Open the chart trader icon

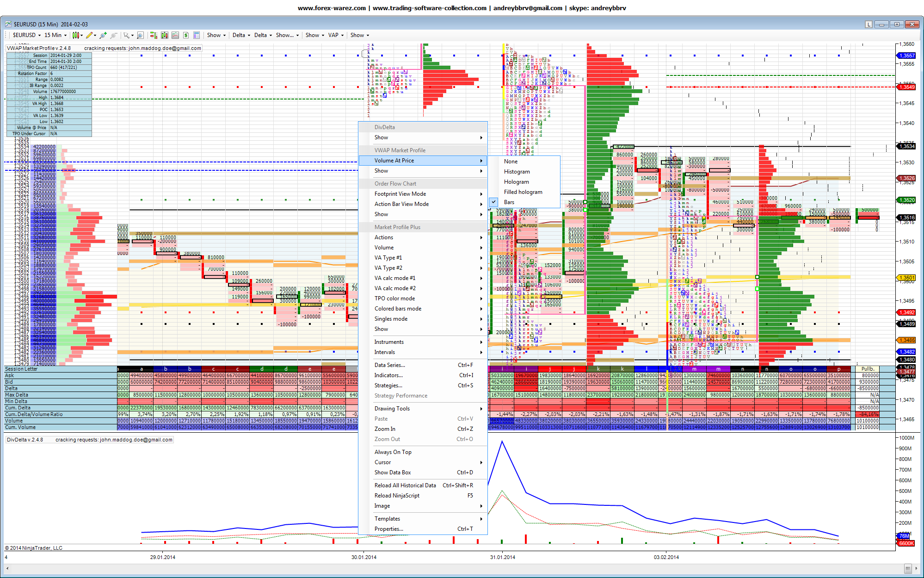pyautogui.click(x=153, y=35)
